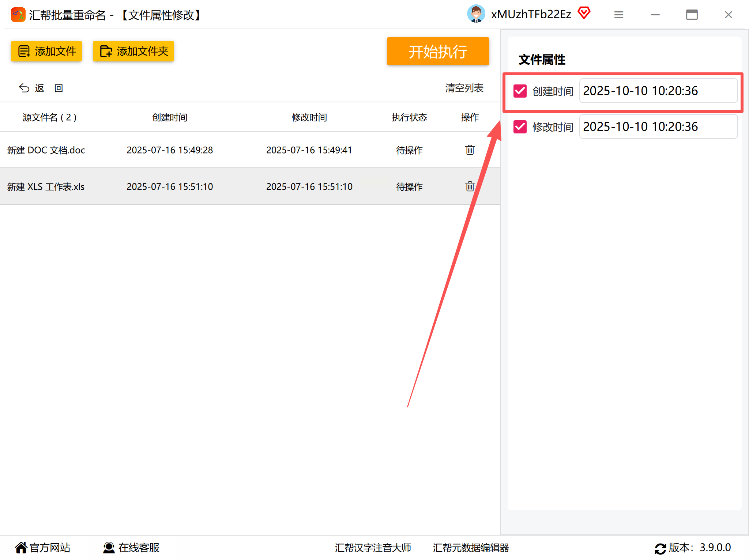Click the 修改时间 date input field
This screenshot has height=560, width=749.
click(658, 126)
